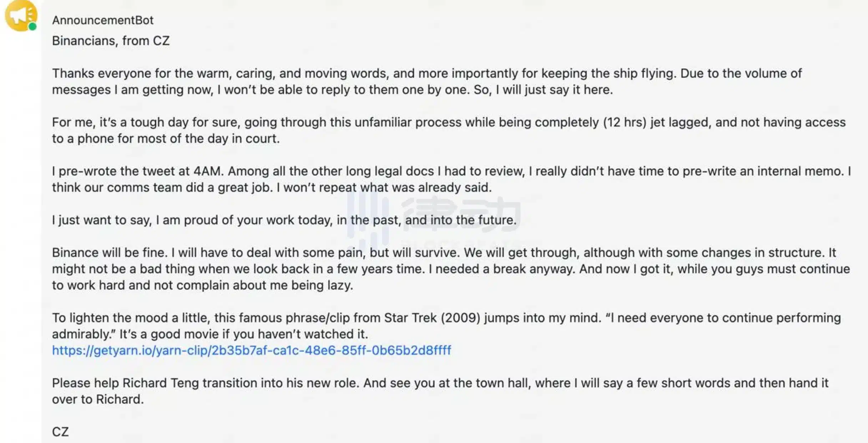Click the "4AM" text in the message
Image resolution: width=868 pixels, height=443 pixels.
click(208, 171)
